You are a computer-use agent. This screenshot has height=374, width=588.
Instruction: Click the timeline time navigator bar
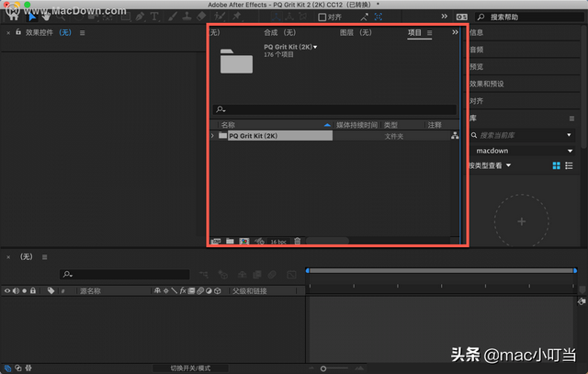(441, 270)
